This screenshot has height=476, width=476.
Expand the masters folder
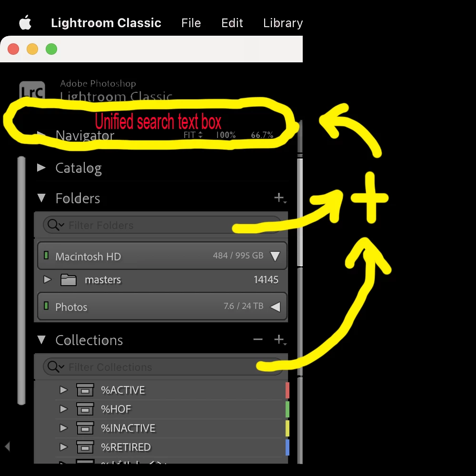[47, 279]
